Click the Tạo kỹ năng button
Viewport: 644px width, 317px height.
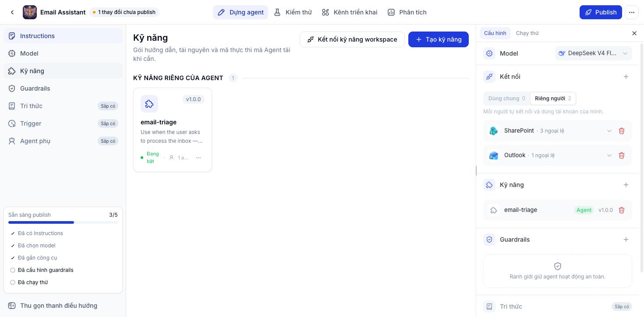(439, 39)
